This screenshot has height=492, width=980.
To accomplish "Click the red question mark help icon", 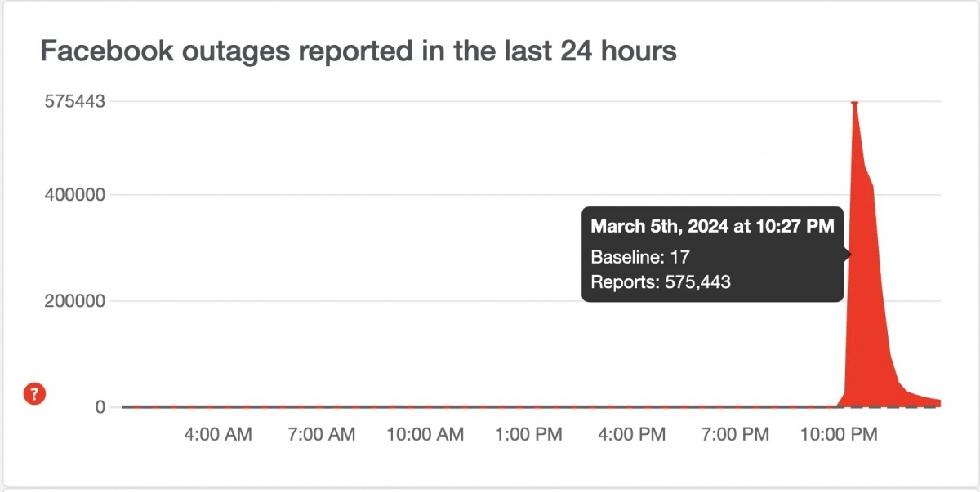I will pyautogui.click(x=33, y=395).
